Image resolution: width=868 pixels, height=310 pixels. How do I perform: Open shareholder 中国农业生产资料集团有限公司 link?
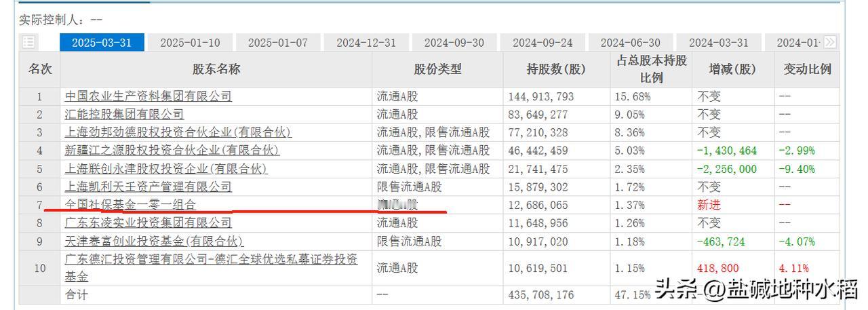point(148,96)
